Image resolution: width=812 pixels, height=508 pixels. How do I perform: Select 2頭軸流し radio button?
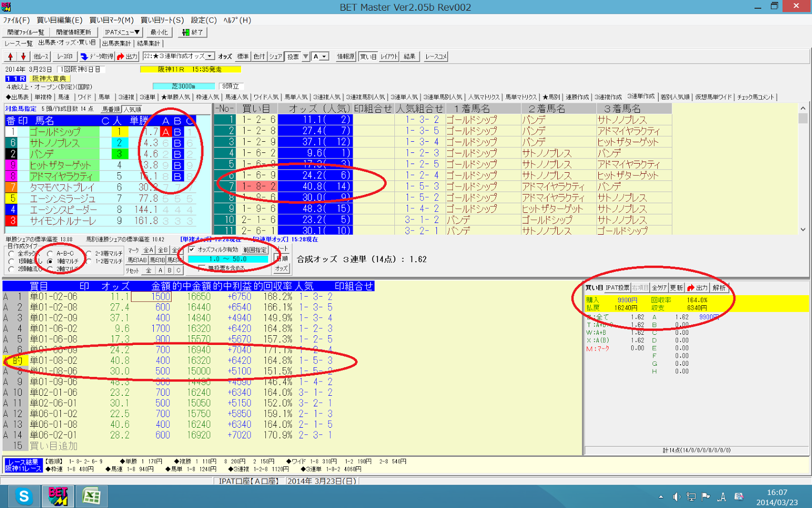click(11, 269)
